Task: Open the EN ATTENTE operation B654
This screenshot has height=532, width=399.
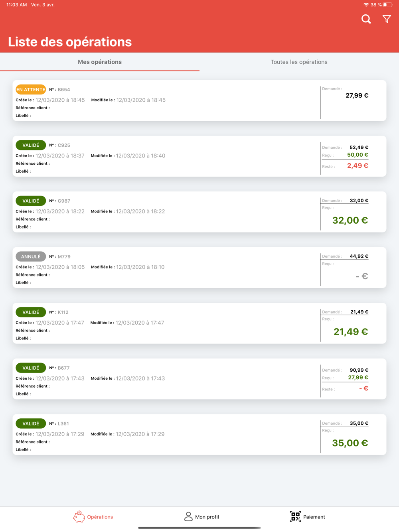Action: [x=199, y=100]
